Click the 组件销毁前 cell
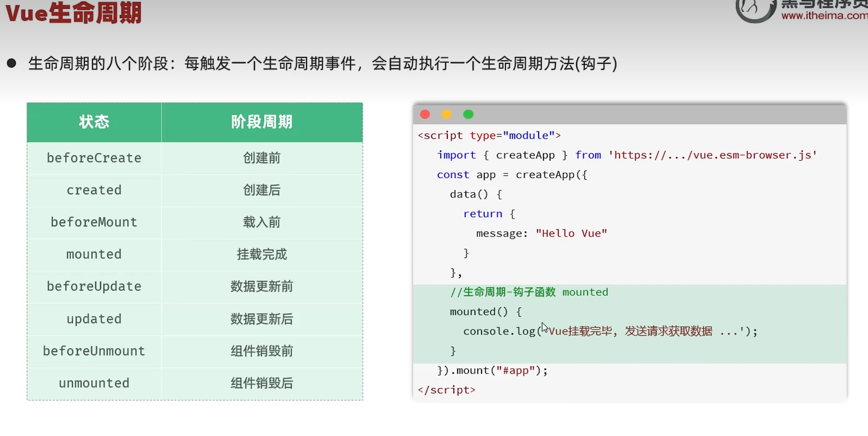This screenshot has height=436, width=868. (x=262, y=351)
